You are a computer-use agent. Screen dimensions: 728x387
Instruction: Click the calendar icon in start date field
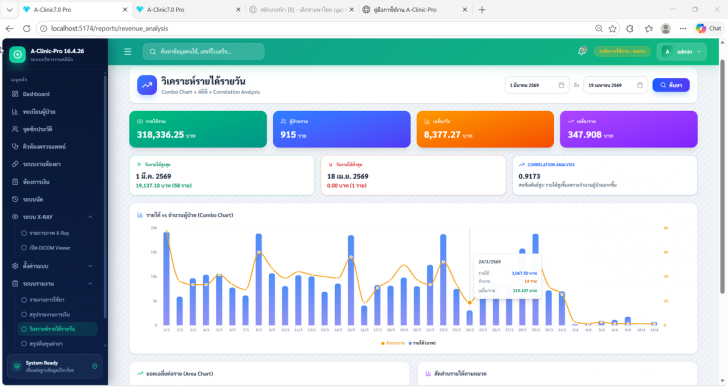(561, 85)
